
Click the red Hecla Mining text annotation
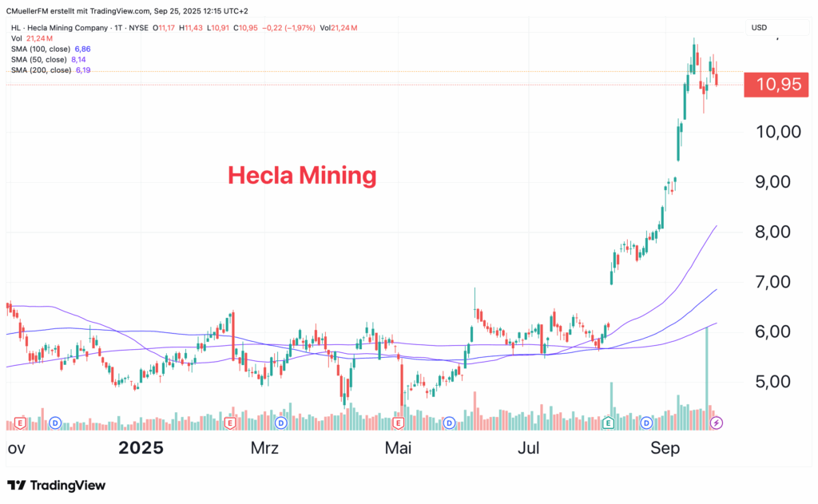point(301,174)
